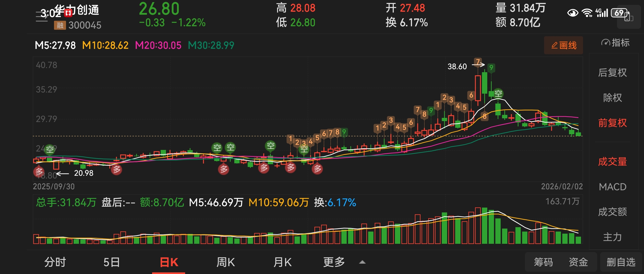This screenshot has width=644, height=274.
Task: Tap the green 空 marker near the 38.60 peak
Action: 498,94
